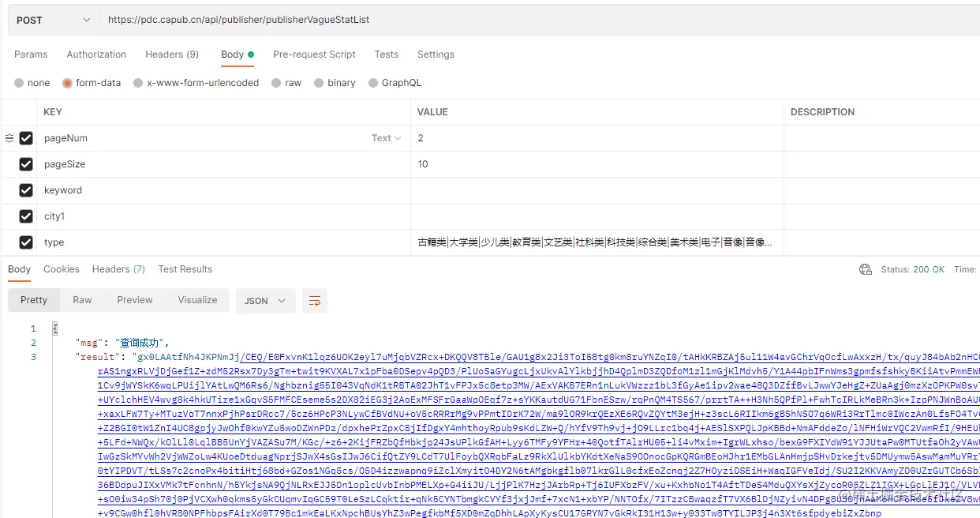Screen dimensions: 980x518
Task: Click the network information globe icon
Action: pyautogui.click(x=865, y=268)
